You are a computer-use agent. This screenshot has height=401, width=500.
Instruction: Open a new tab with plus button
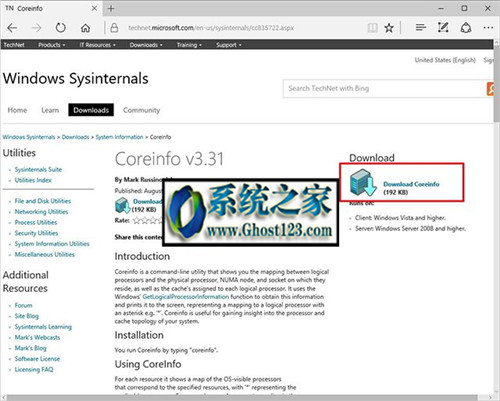pyautogui.click(x=111, y=8)
